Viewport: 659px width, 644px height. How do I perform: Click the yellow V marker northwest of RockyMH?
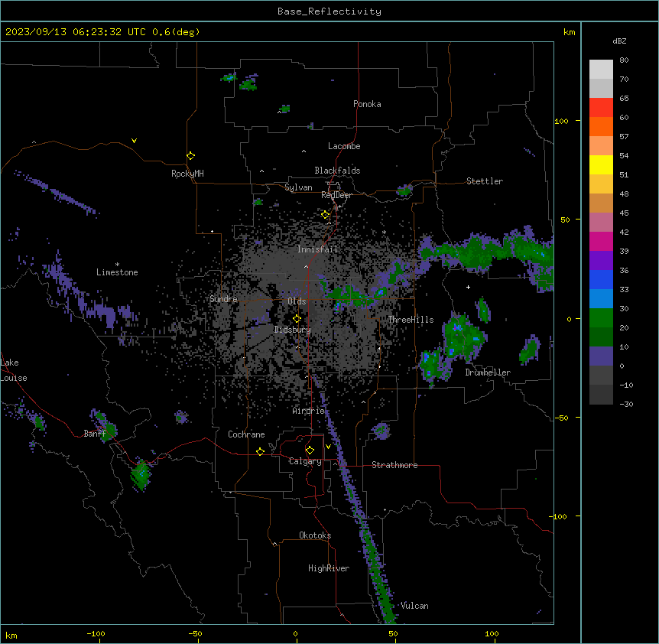(134, 141)
